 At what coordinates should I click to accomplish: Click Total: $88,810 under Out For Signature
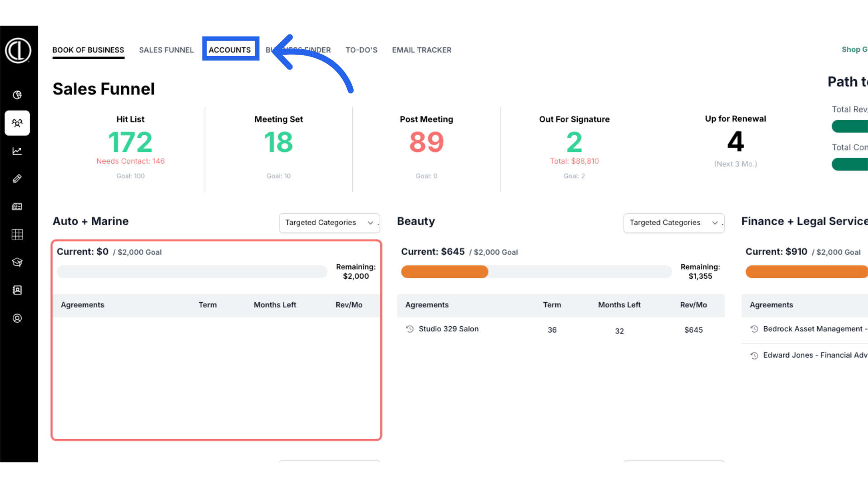click(574, 161)
